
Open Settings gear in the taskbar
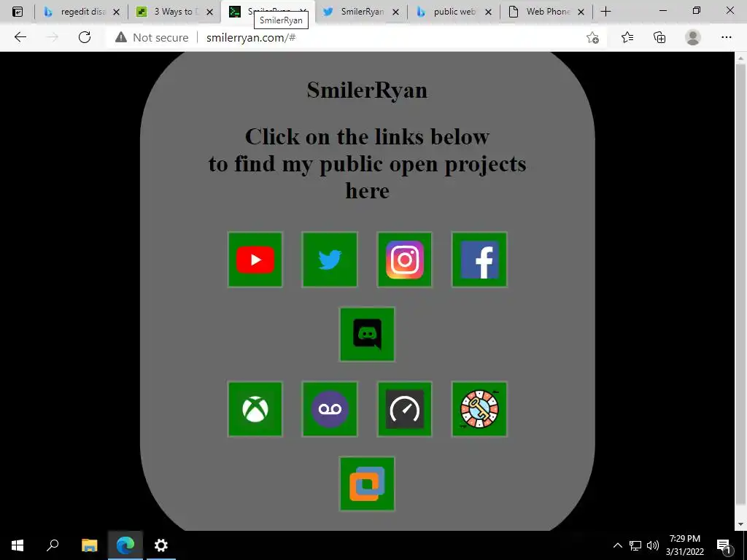(x=161, y=545)
